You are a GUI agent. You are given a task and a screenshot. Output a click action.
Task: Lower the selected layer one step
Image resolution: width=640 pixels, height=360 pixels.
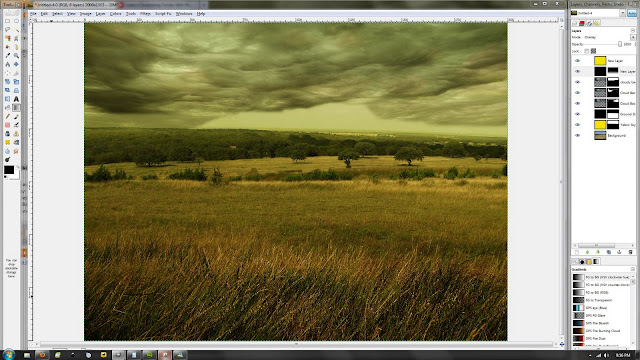[x=598, y=252]
